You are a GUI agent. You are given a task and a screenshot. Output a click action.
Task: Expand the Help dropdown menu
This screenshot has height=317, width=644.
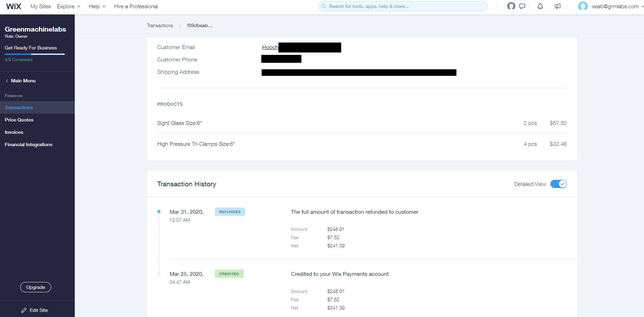97,7
